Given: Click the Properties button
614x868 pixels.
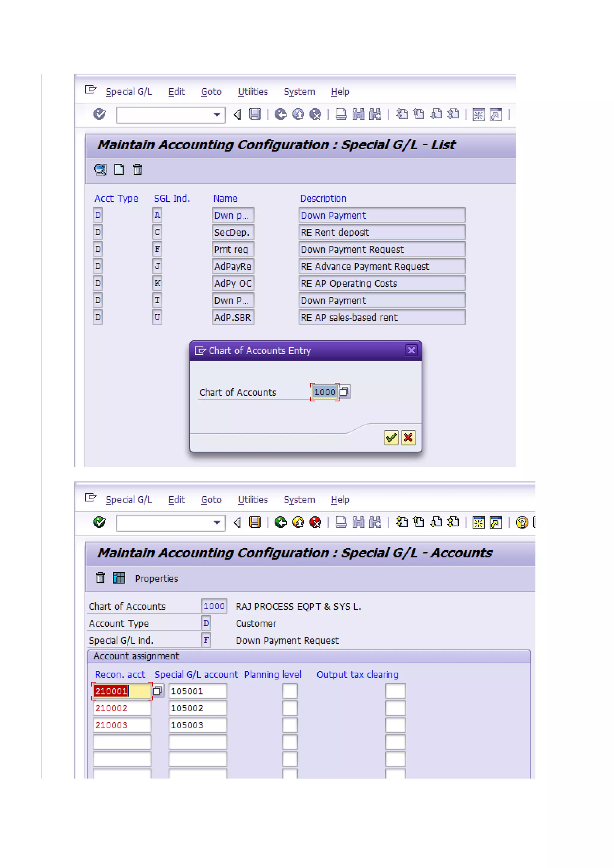Looking at the screenshot, I should [x=156, y=578].
